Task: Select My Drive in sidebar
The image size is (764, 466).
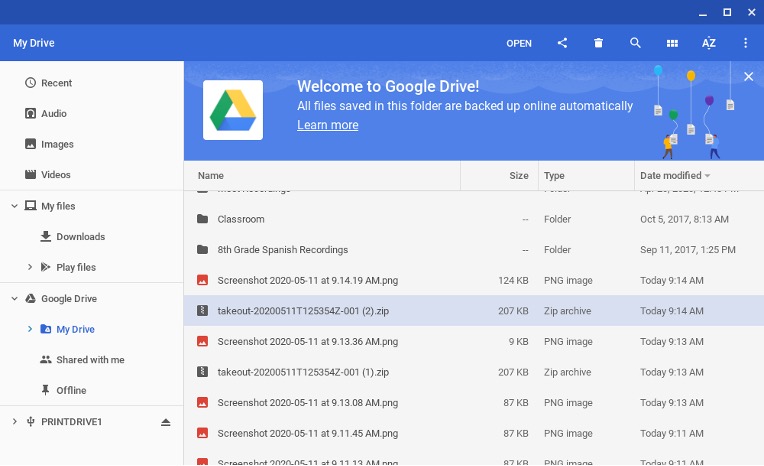Action: click(76, 329)
